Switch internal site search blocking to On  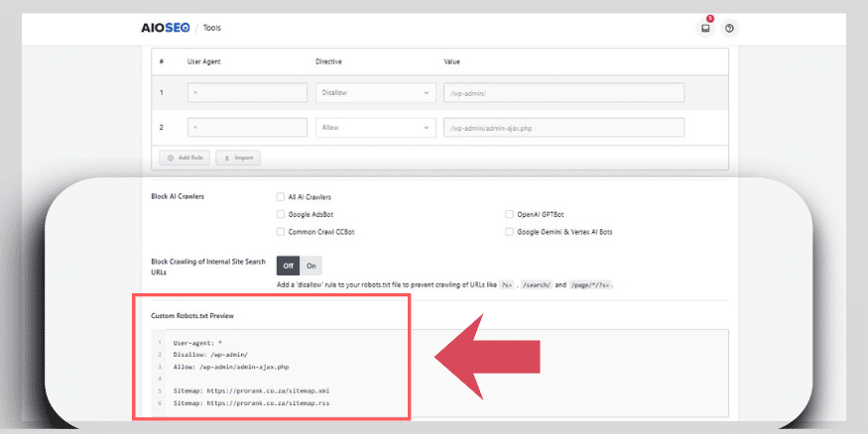pos(311,266)
